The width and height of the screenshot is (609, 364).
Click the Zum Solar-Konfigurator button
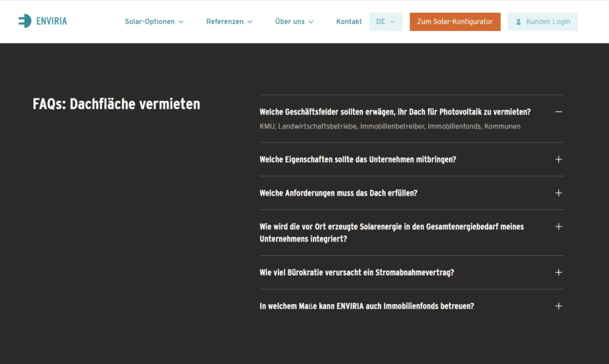455,22
